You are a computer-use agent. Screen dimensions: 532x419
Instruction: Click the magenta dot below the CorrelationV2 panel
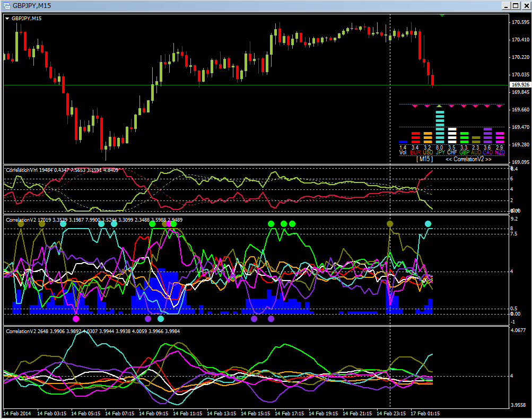[x=76, y=319]
